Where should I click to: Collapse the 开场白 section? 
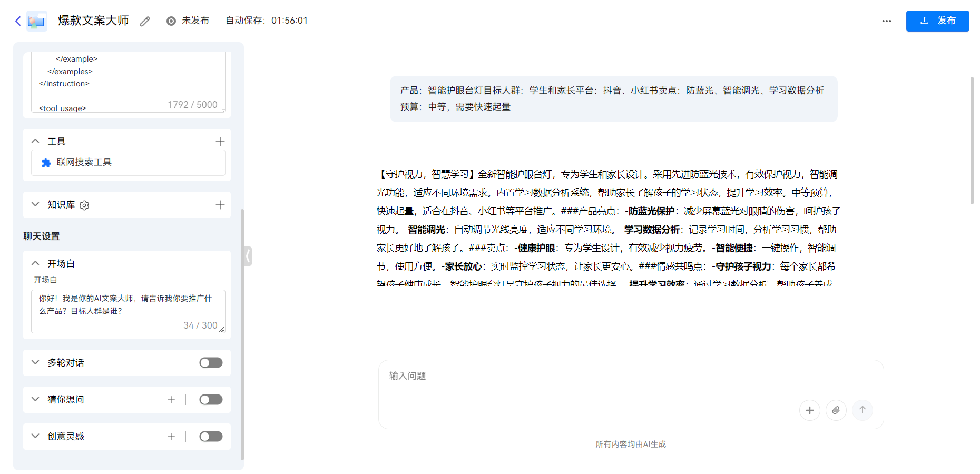35,263
